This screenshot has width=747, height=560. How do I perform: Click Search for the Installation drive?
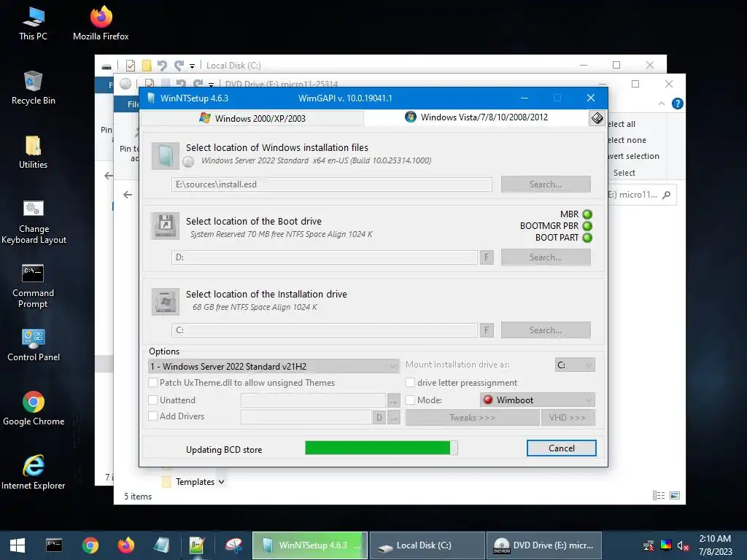[546, 330]
